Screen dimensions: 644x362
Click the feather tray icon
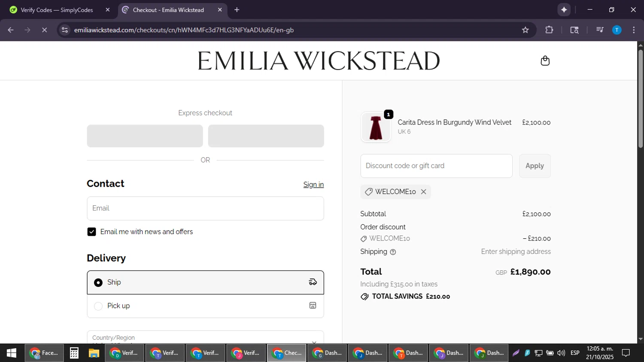[x=516, y=353]
